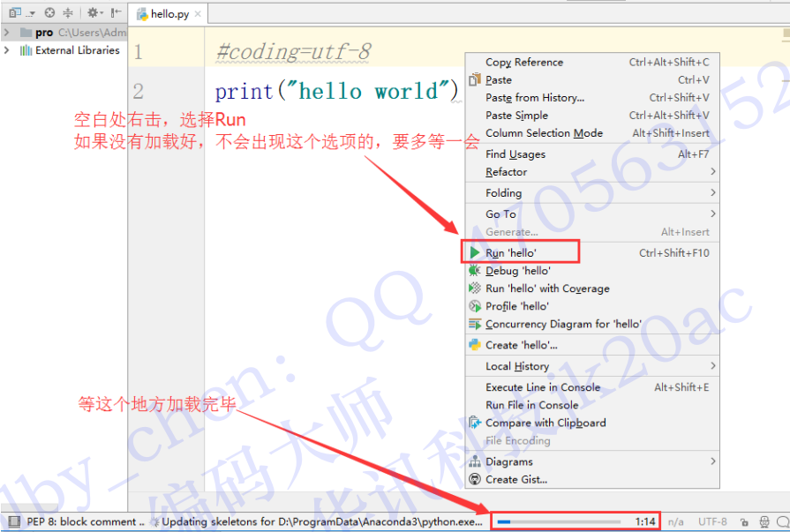Click Profile 'hello' icon

(475, 306)
